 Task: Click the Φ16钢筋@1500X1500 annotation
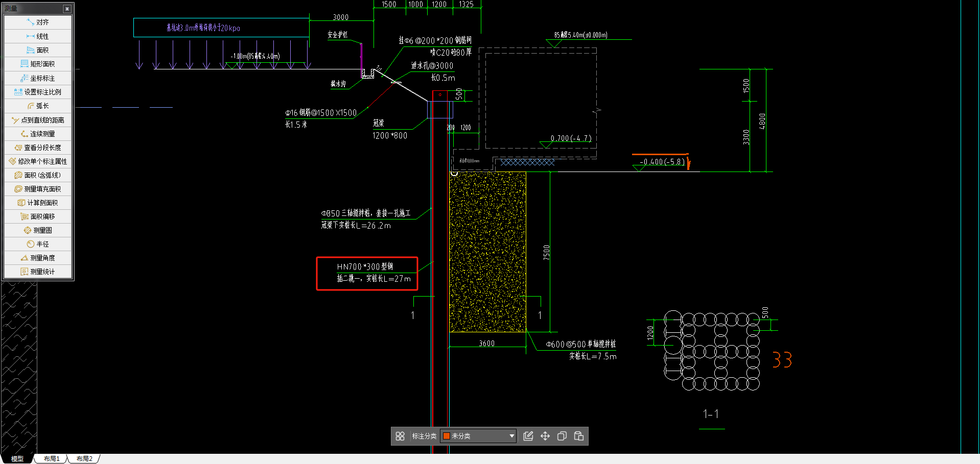[321, 113]
